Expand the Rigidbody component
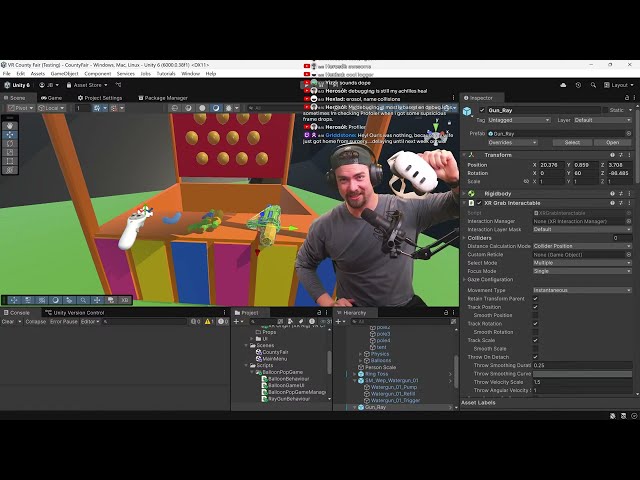Viewport: 640px width, 480px height. (x=464, y=193)
